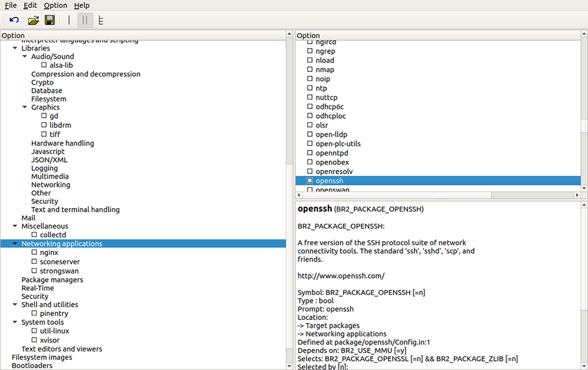Viewport: 588px width, 370px height.
Task: Click the left tree scroll-up arrow
Action: 289,34
